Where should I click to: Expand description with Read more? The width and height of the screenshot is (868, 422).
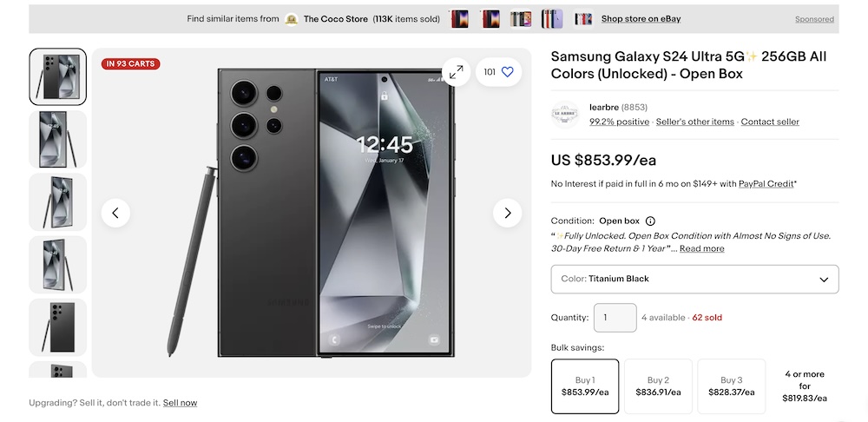pos(701,249)
